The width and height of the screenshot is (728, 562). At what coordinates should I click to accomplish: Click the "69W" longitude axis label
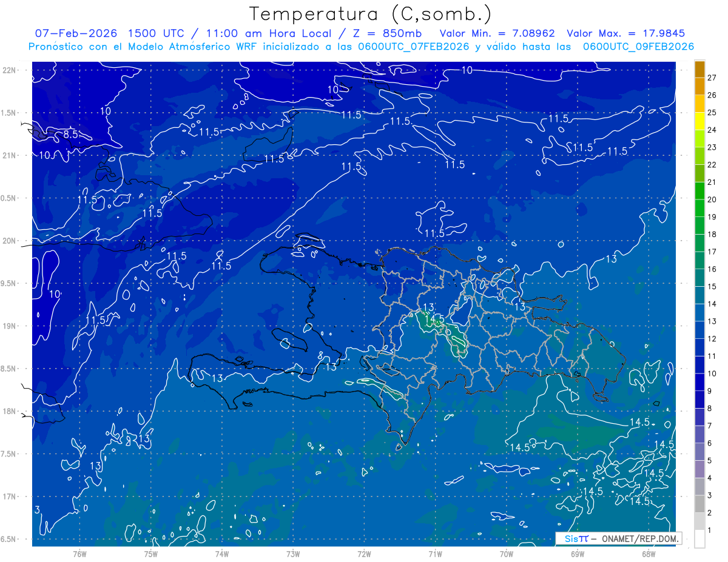tap(578, 554)
